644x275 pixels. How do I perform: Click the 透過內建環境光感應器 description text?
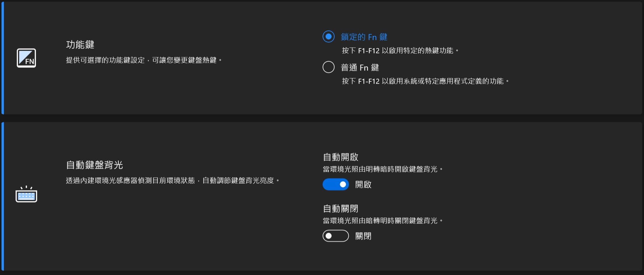tap(172, 181)
